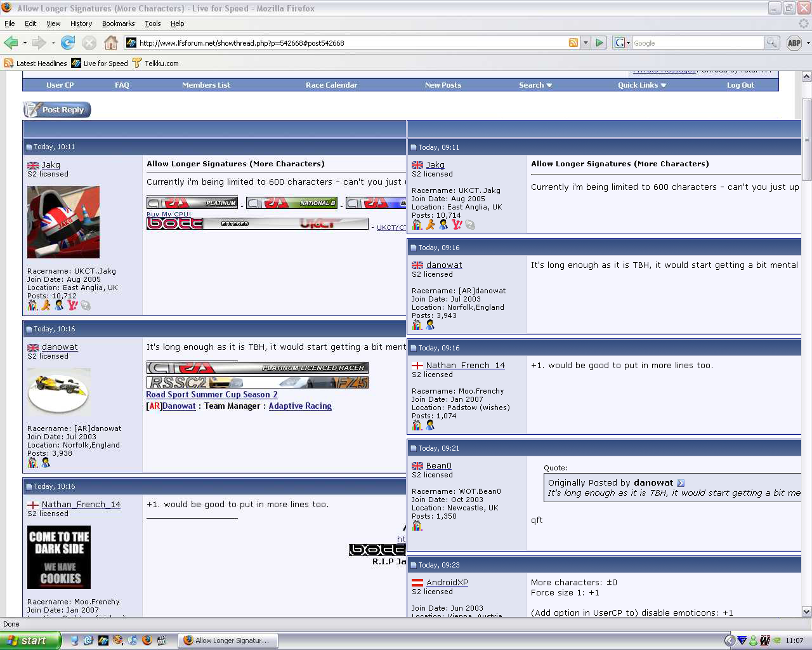The width and height of the screenshot is (812, 650).
Task: Click the view-post arrow in danowat's quote
Action: [x=681, y=483]
